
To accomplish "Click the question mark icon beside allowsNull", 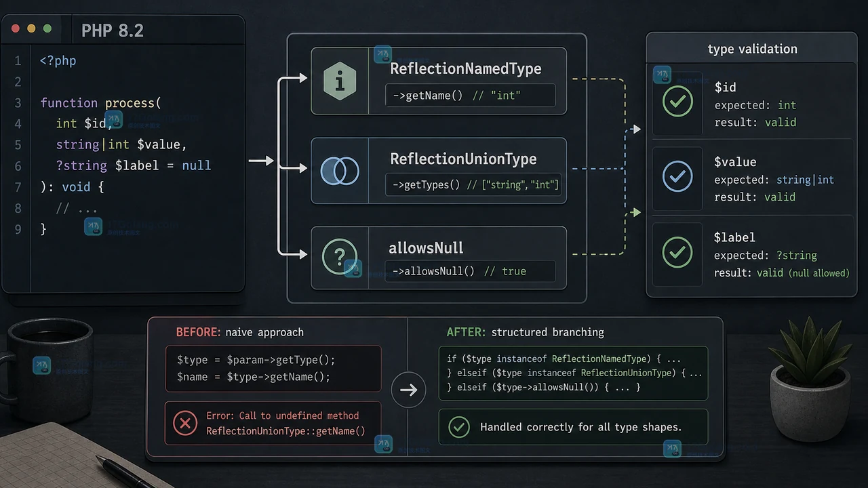I will [340, 257].
